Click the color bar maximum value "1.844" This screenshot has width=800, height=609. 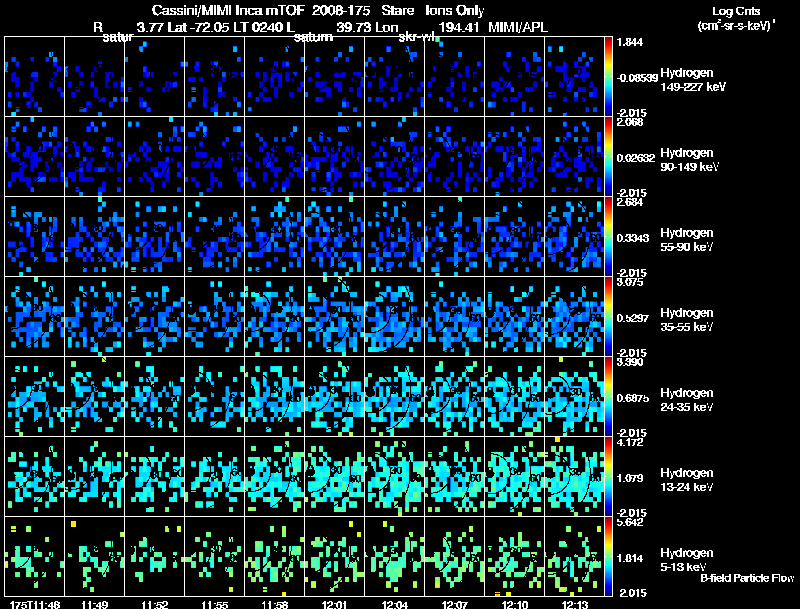630,42
